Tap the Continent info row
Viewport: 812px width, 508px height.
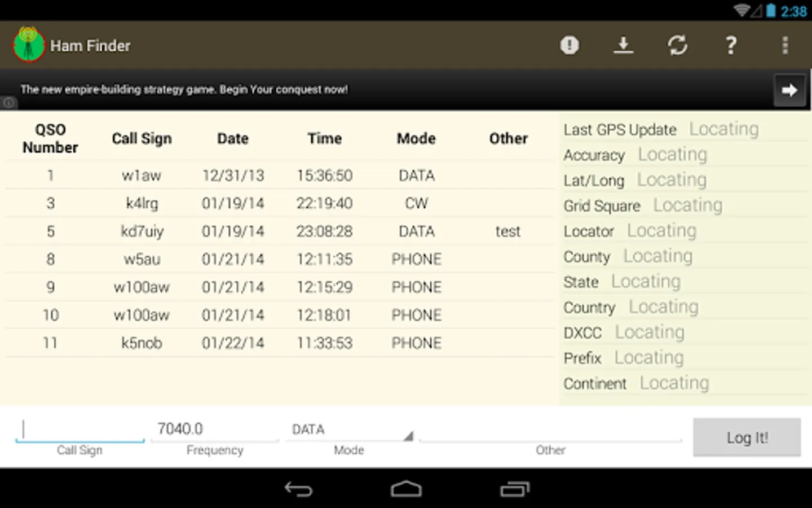coord(685,383)
